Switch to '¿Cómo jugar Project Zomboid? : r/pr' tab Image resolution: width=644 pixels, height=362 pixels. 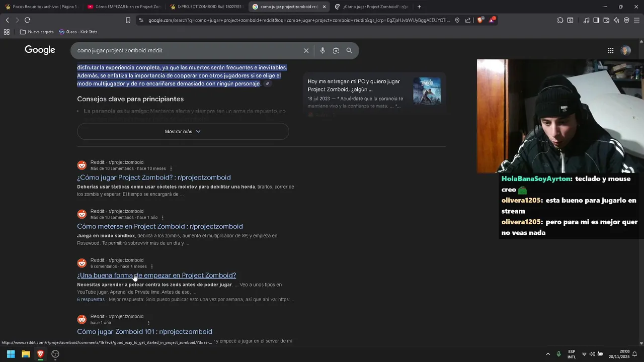point(372,7)
